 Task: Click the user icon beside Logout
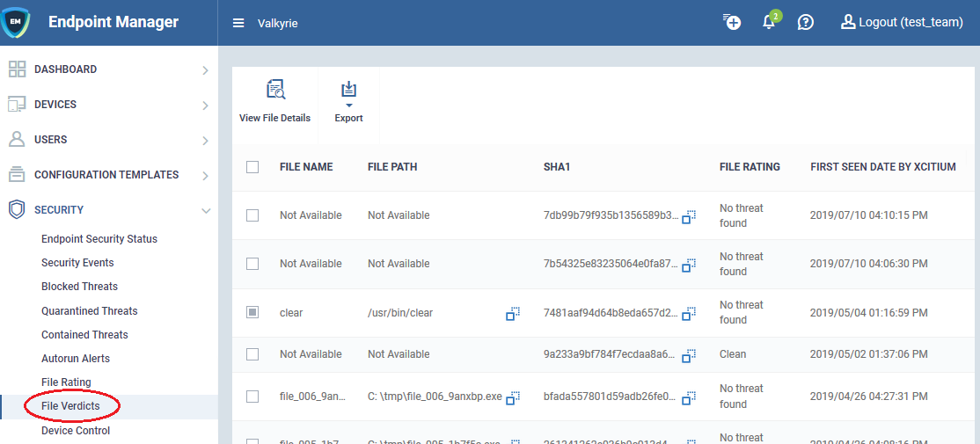point(847,23)
